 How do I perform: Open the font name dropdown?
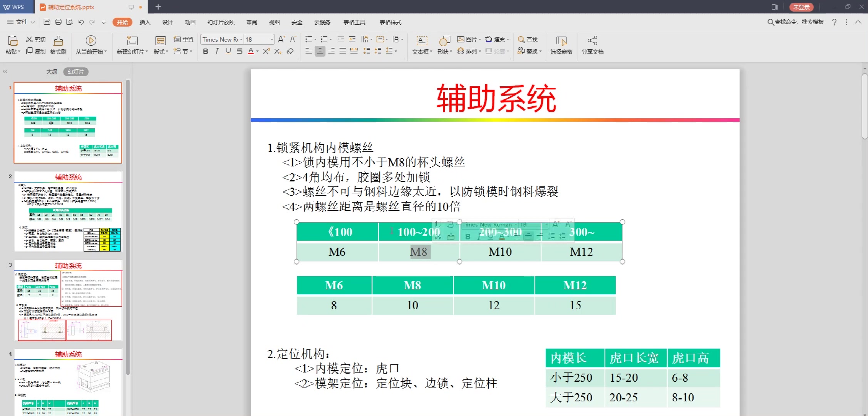(x=241, y=39)
